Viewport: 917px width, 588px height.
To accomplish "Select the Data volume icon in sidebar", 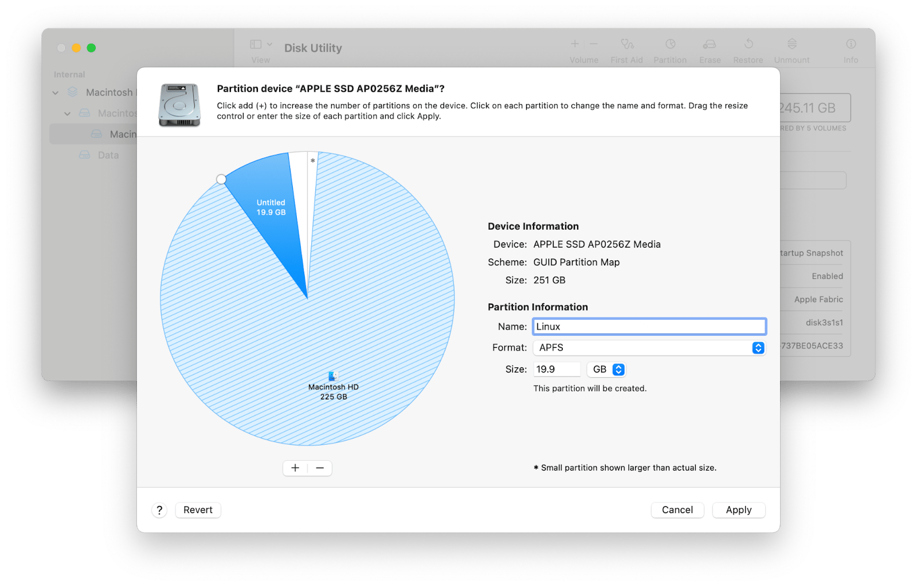I will [x=85, y=155].
